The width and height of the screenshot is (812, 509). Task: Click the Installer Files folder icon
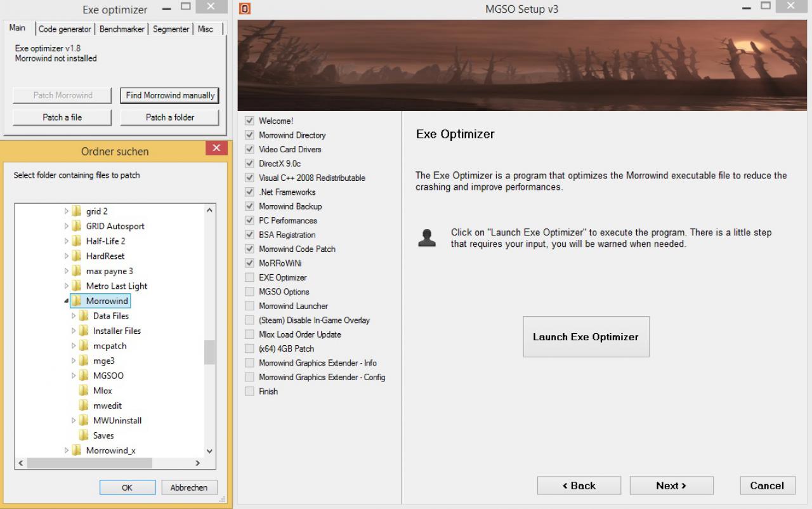point(84,331)
